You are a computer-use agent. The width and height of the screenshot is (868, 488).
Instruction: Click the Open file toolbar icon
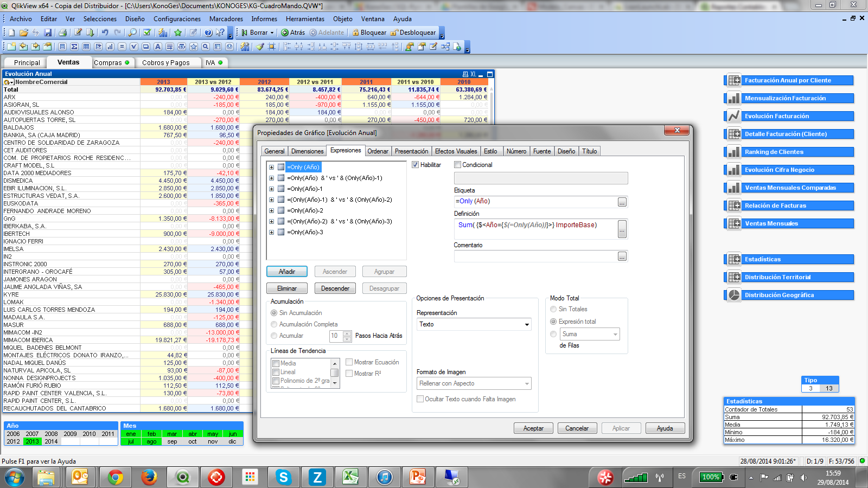click(23, 33)
